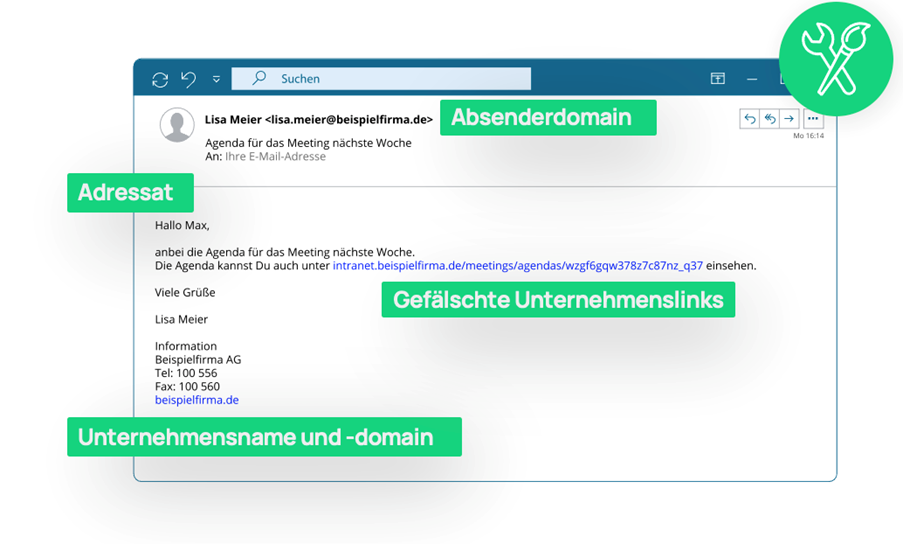Viewport: 903px width, 544px height.
Task: Click the undo arrow icon
Action: [x=188, y=79]
